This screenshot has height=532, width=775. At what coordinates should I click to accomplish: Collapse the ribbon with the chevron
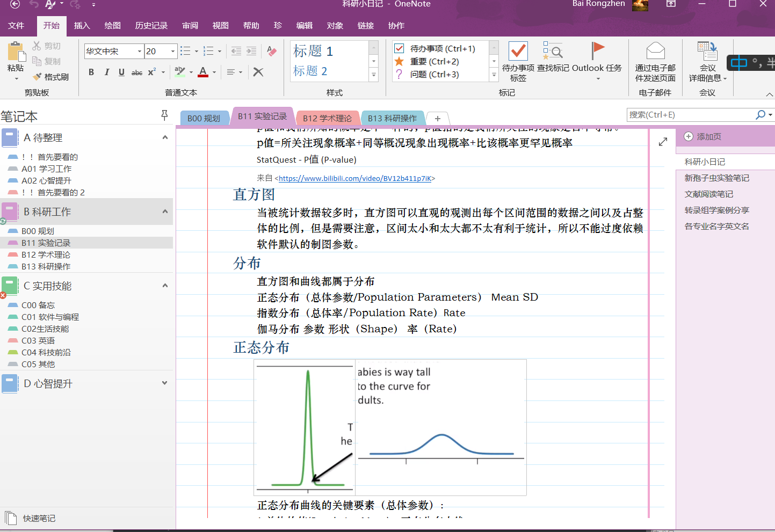[x=769, y=94]
